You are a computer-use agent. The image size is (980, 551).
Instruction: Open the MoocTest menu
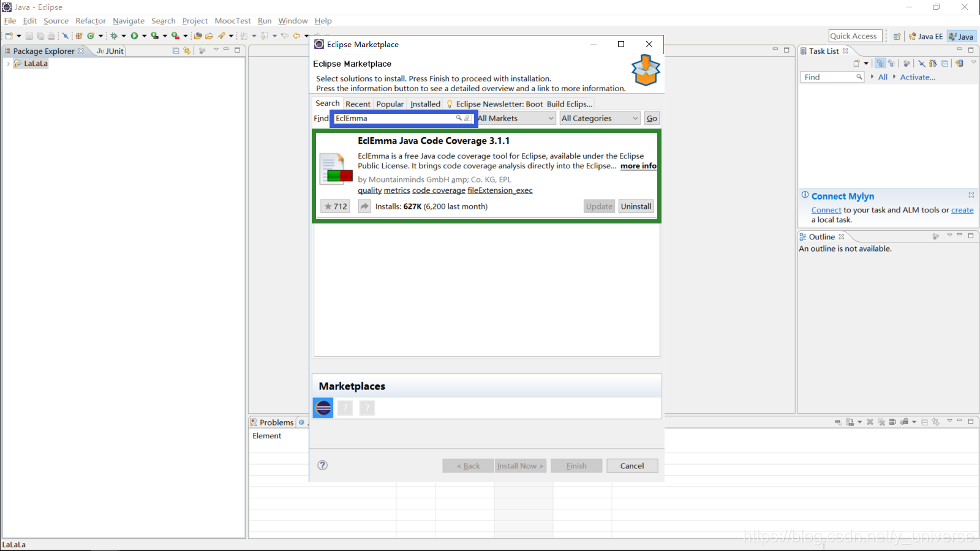click(233, 21)
